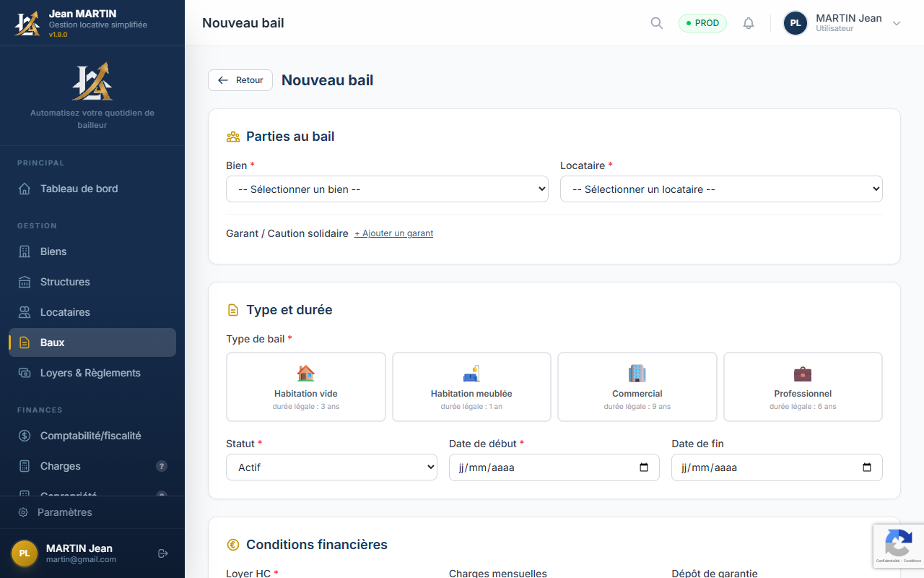Open the search magnifier icon

[x=656, y=22]
